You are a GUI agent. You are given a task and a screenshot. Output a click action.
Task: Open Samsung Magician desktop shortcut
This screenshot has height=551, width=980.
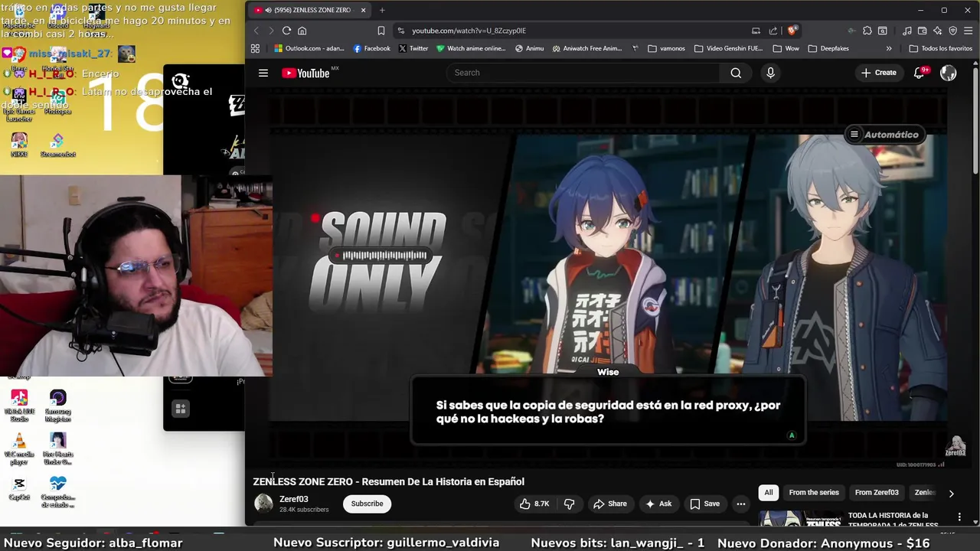point(57,406)
